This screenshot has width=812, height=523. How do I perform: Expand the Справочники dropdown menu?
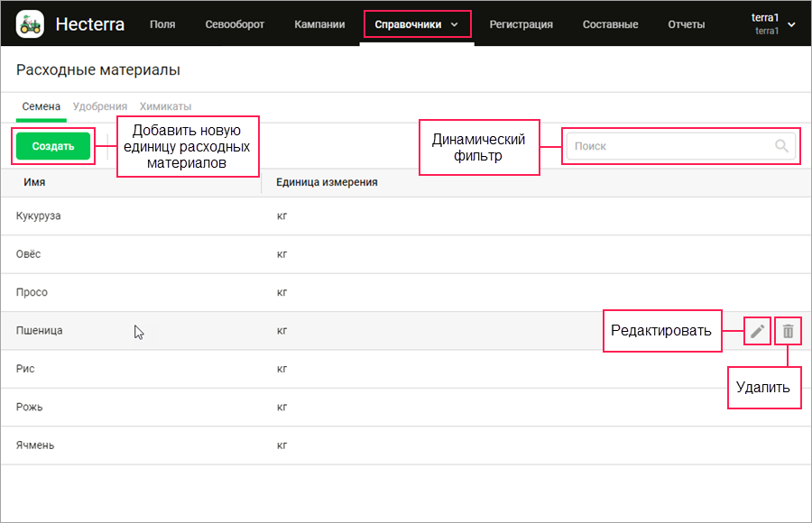pyautogui.click(x=417, y=24)
